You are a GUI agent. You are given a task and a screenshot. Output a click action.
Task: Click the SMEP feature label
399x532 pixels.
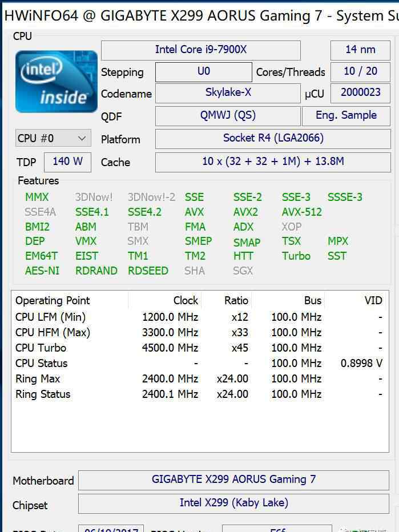point(198,241)
